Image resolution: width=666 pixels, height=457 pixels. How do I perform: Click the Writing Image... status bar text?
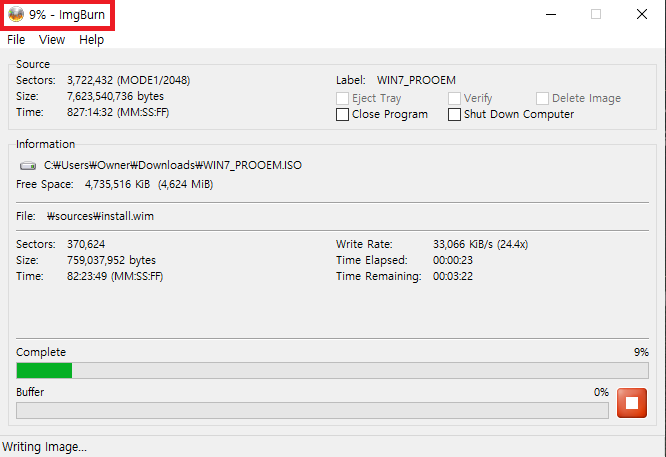44,447
